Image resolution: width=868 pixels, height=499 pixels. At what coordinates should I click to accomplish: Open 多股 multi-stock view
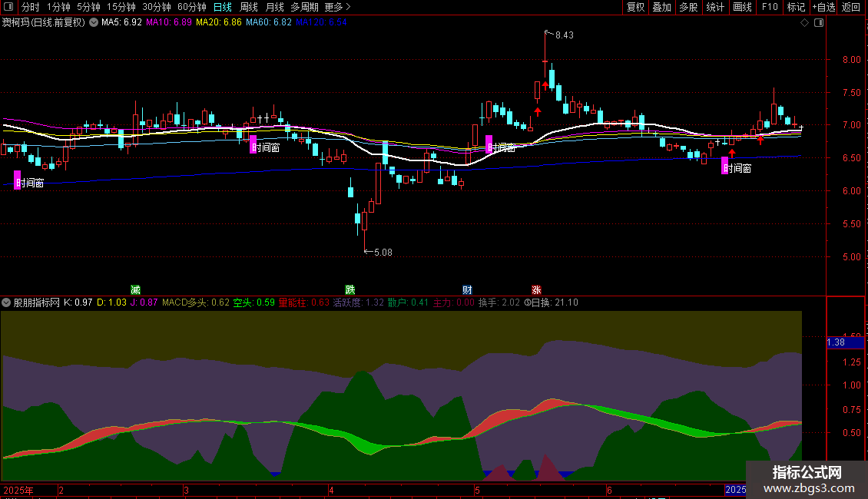point(689,7)
